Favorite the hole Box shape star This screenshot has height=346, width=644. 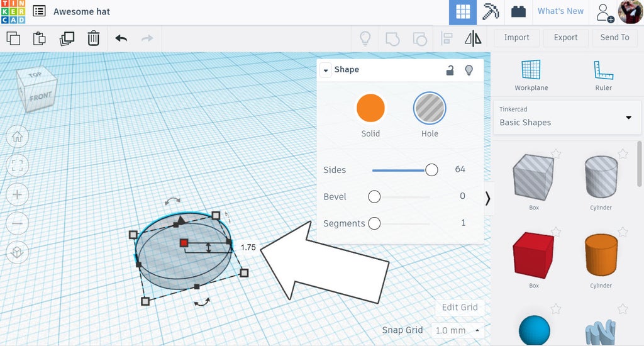pyautogui.click(x=556, y=154)
